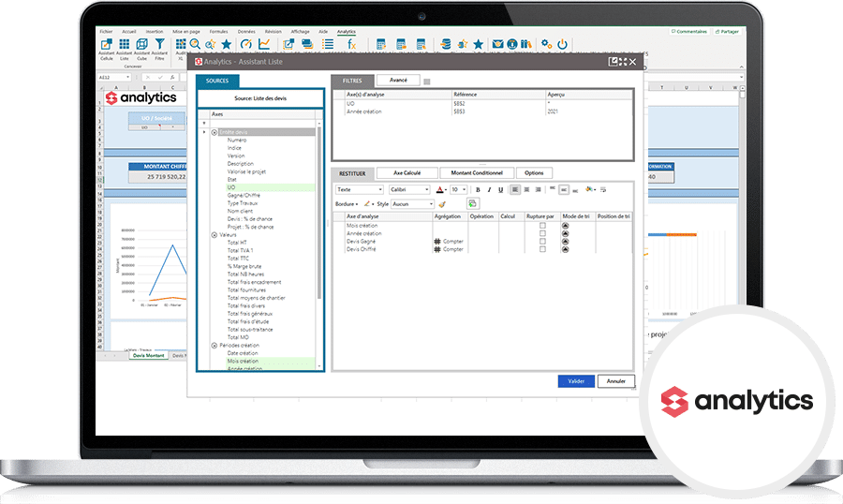Select the Devis Montant sheet tab
Screen dimensions: 843x504
coord(148,356)
